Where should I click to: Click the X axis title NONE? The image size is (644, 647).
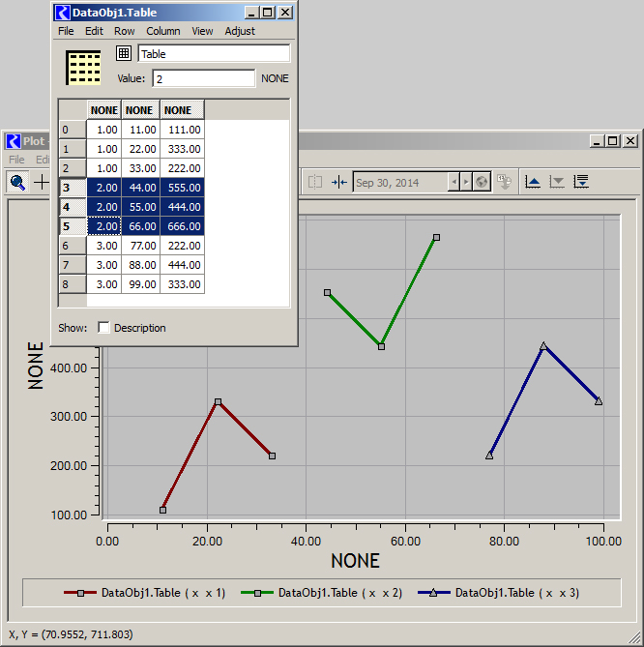click(x=355, y=561)
